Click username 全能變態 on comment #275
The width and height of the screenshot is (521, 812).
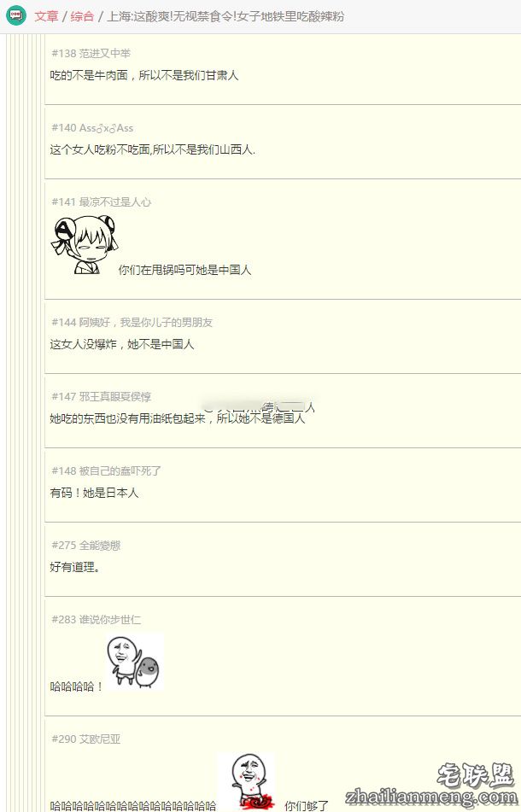(x=99, y=546)
